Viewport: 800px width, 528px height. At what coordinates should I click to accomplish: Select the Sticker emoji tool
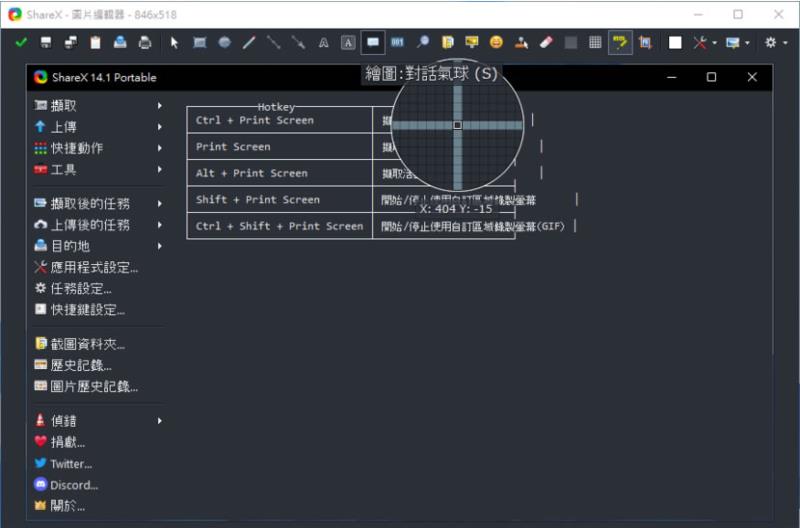coord(496,42)
